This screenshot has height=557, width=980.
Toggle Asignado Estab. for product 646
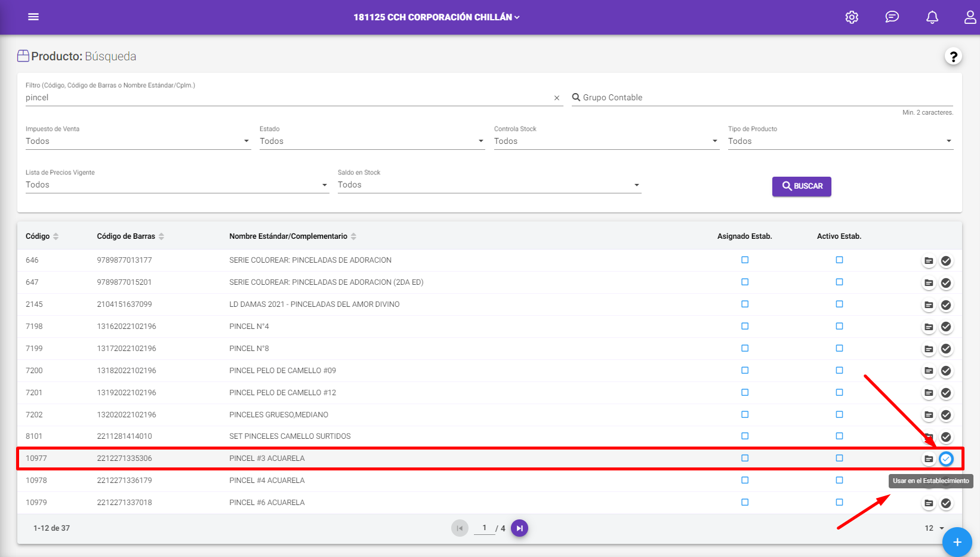coord(745,260)
